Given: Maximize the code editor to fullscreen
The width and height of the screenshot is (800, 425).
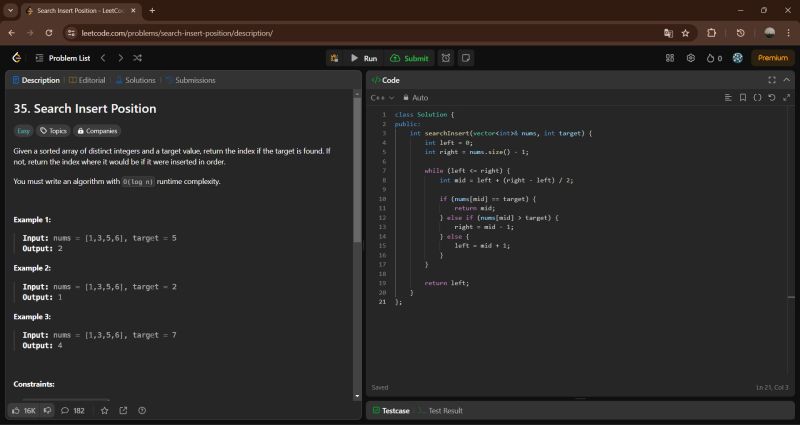Looking at the screenshot, I should pos(771,80).
